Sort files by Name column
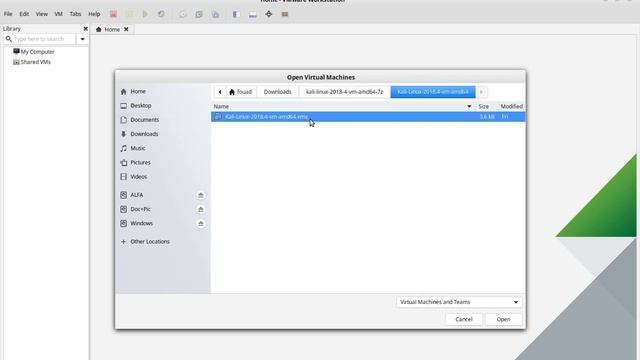640x360 pixels. [x=342, y=106]
